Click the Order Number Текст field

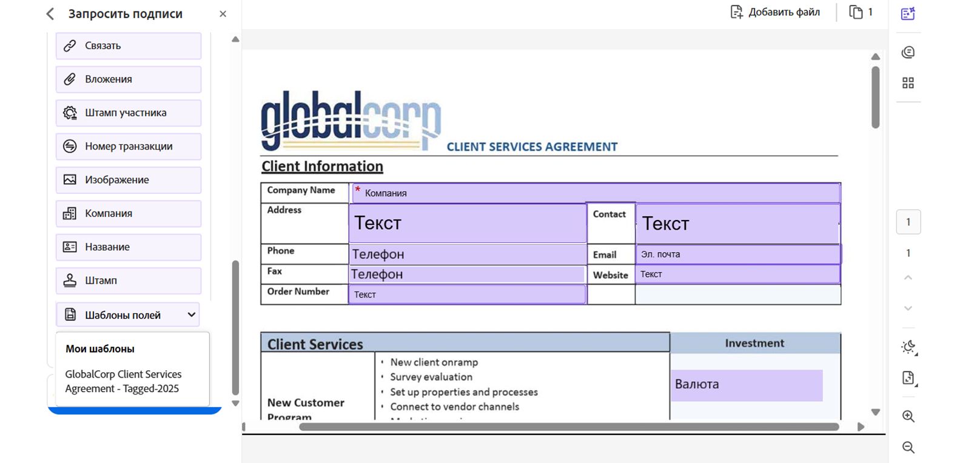click(468, 295)
